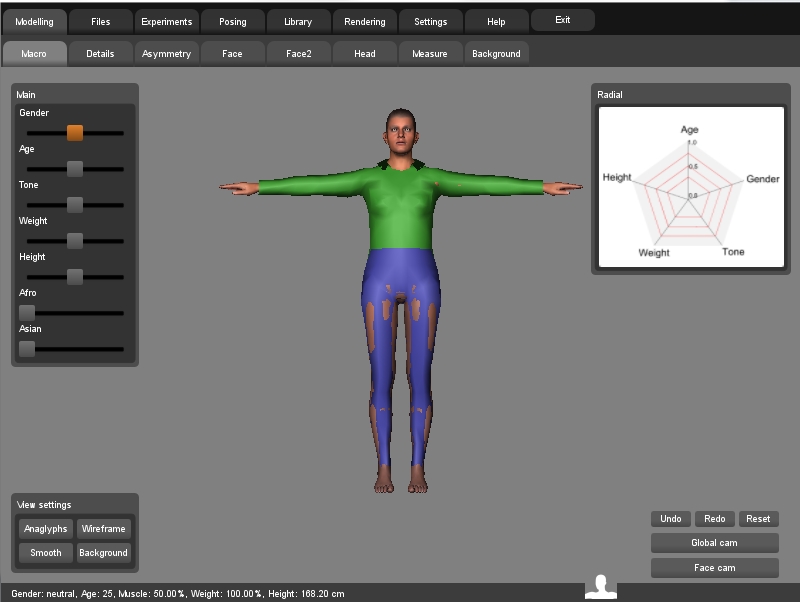Click the Asian slider handle
This screenshot has height=602, width=800.
27,349
